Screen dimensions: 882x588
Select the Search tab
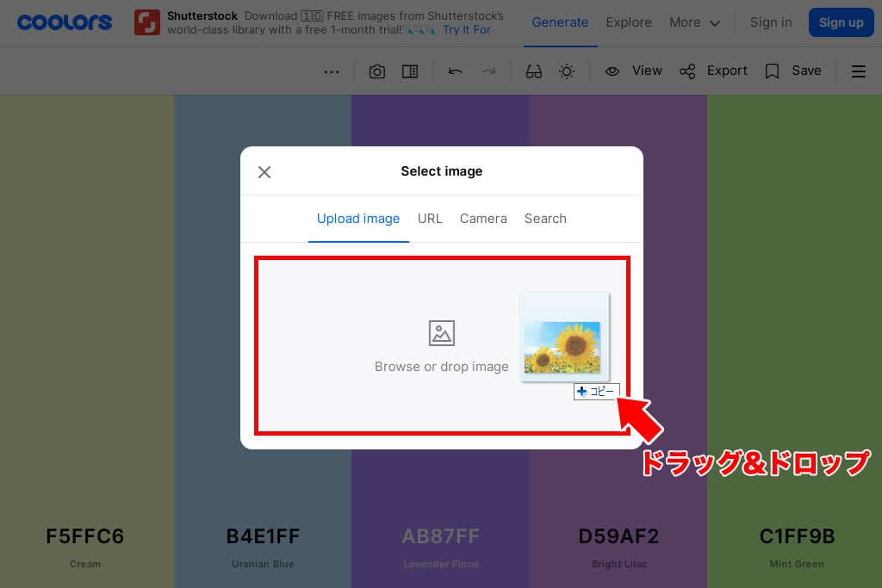(545, 219)
